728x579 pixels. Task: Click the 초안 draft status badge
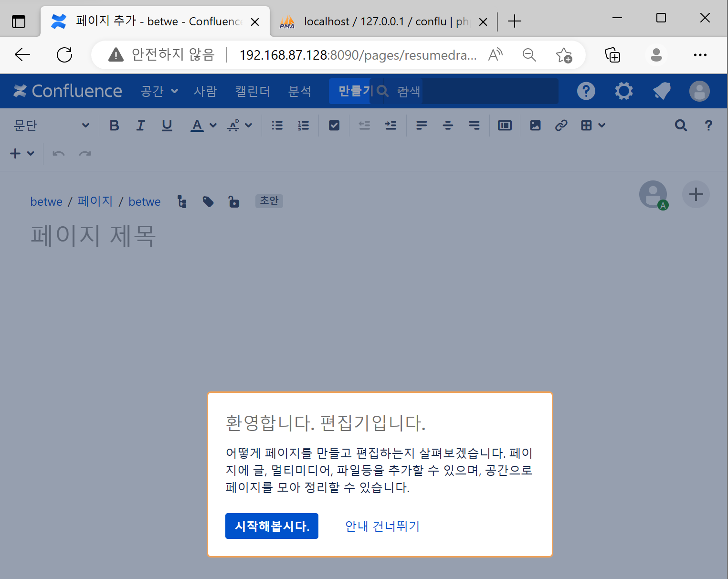click(269, 201)
